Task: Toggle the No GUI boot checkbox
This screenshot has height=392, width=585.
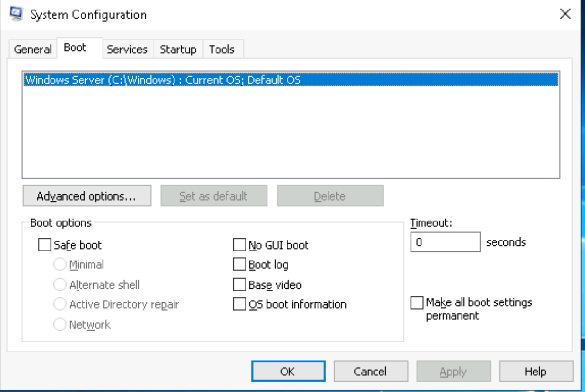Action: (x=239, y=245)
